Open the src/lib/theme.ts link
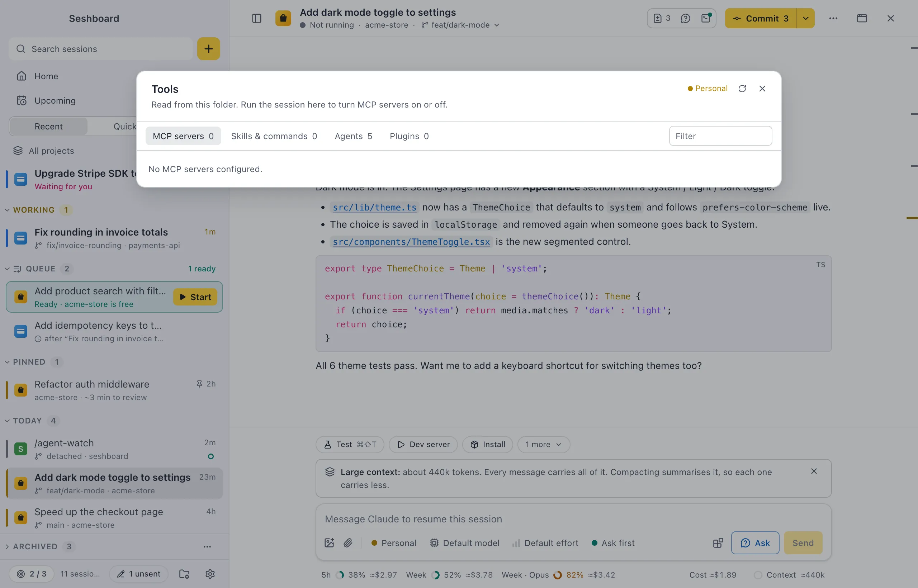 [374, 207]
